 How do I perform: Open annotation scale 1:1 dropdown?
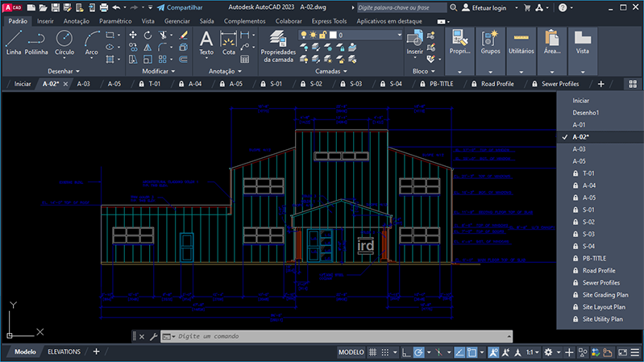click(x=532, y=352)
